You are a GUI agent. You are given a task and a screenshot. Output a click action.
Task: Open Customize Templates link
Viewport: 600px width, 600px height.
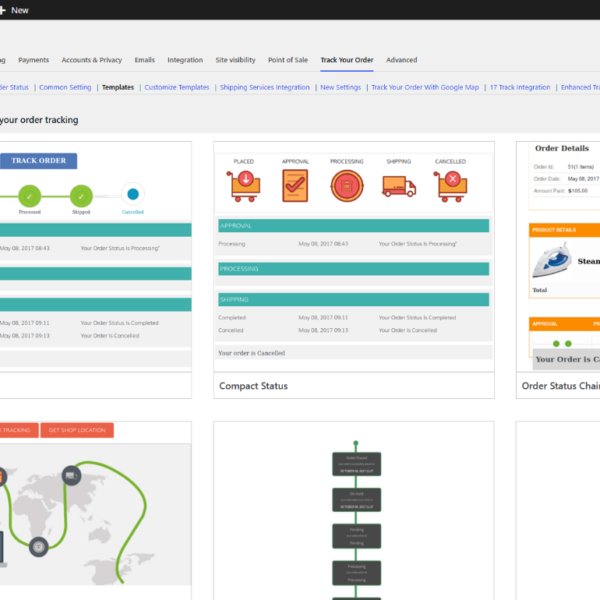177,87
